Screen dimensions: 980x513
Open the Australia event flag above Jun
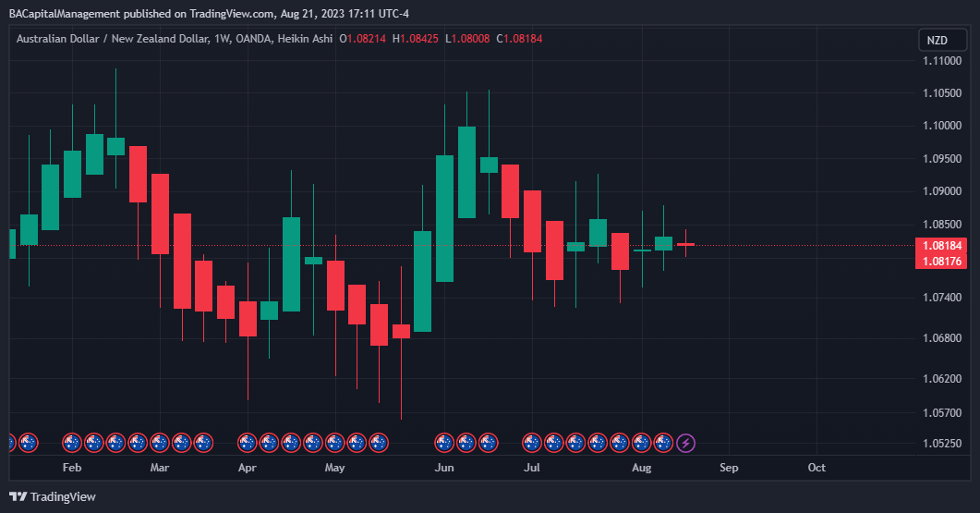[444, 443]
